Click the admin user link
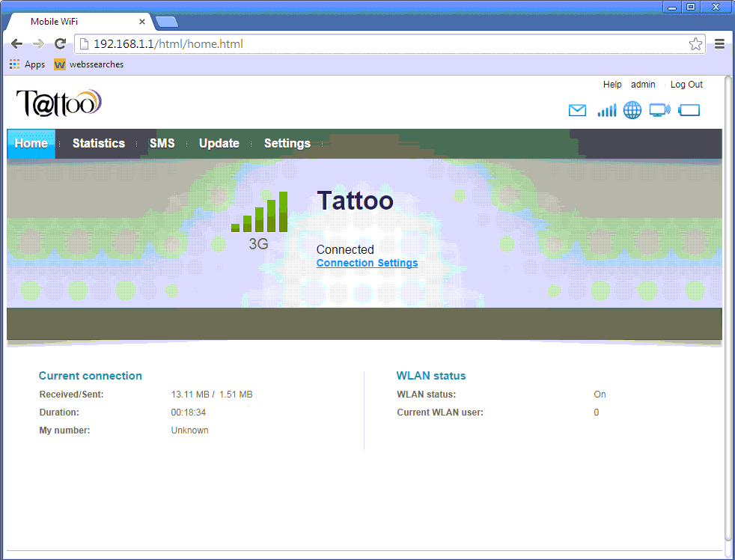The width and height of the screenshot is (735, 560). [x=643, y=85]
